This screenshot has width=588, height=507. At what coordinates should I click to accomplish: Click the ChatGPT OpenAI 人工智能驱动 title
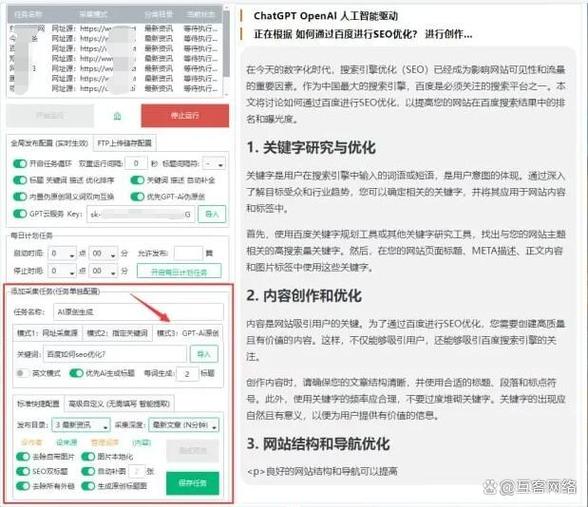tap(325, 16)
